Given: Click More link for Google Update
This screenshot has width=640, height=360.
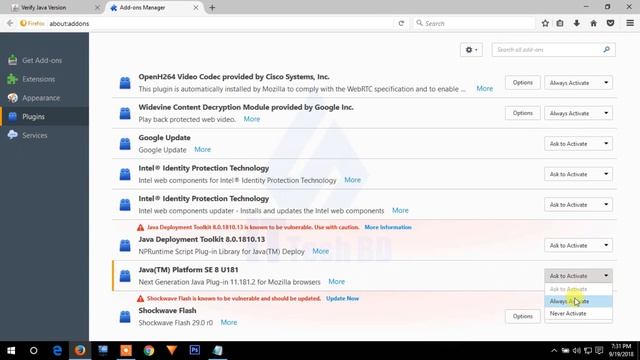Looking at the screenshot, I should click(202, 150).
